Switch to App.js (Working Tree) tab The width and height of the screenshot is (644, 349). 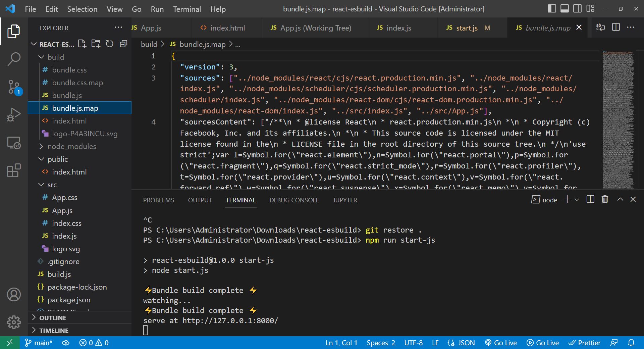(x=316, y=28)
